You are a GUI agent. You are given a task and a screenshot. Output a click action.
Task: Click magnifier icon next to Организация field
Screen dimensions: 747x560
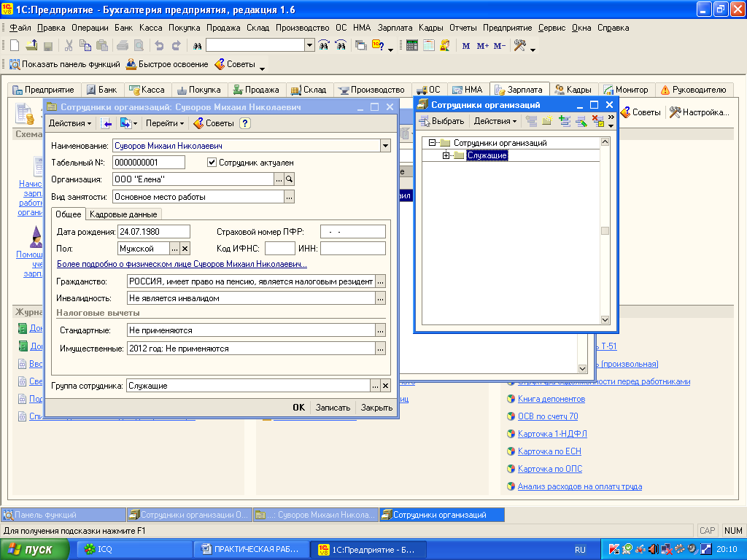pyautogui.click(x=289, y=179)
